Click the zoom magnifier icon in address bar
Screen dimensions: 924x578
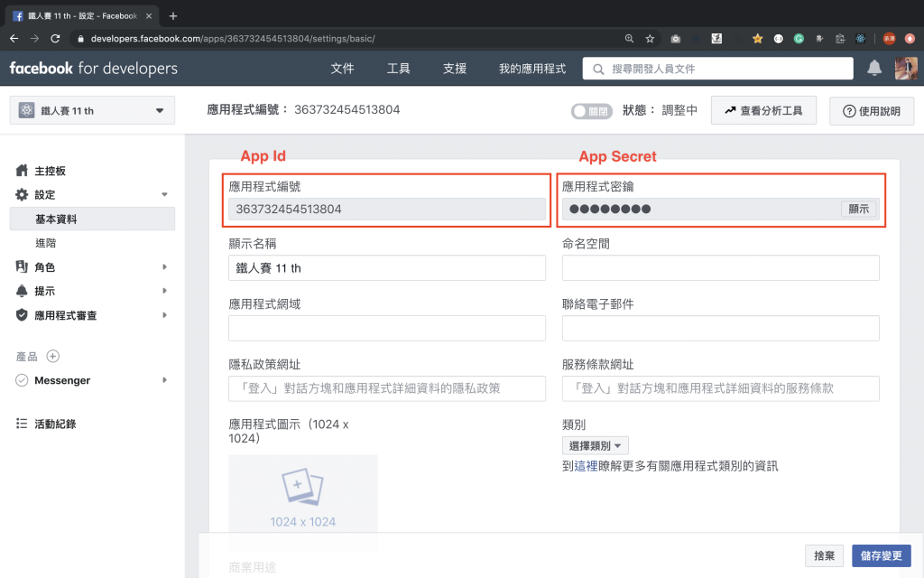629,38
